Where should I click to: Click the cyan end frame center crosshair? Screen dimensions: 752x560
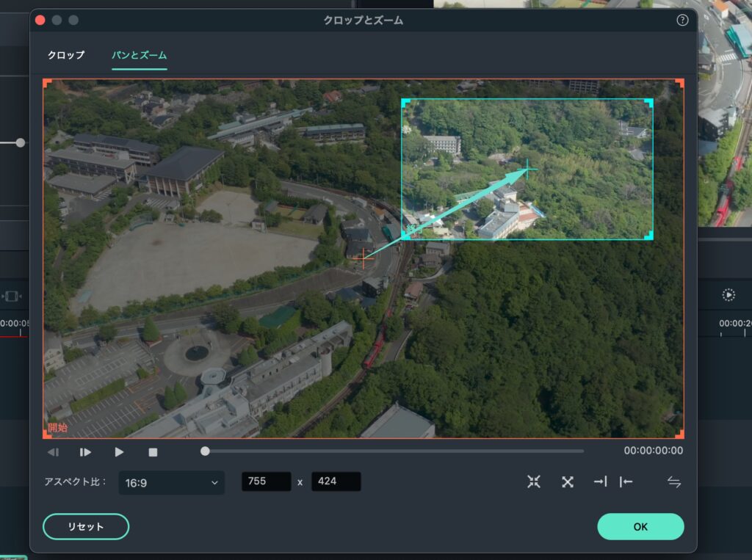tap(527, 170)
